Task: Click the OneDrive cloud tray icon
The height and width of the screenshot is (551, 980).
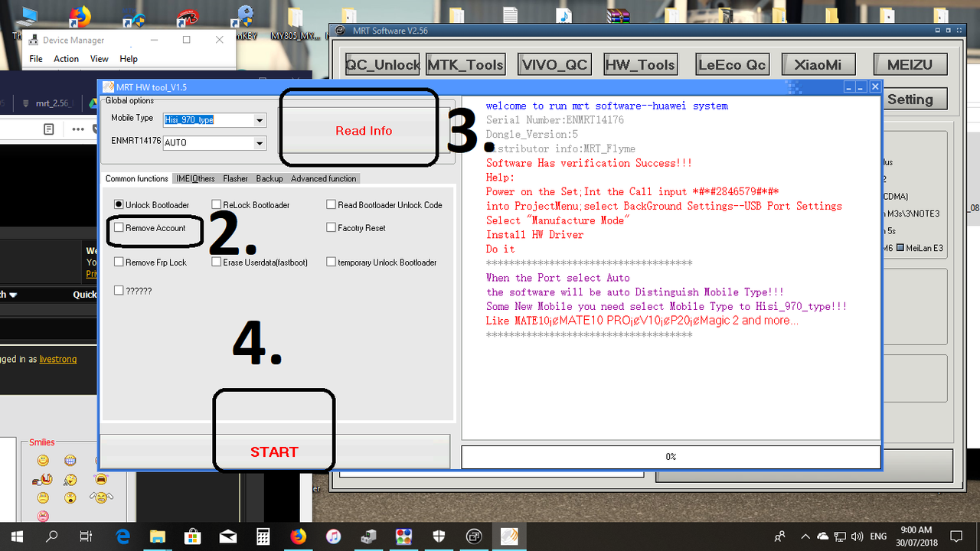Action: coord(823,536)
